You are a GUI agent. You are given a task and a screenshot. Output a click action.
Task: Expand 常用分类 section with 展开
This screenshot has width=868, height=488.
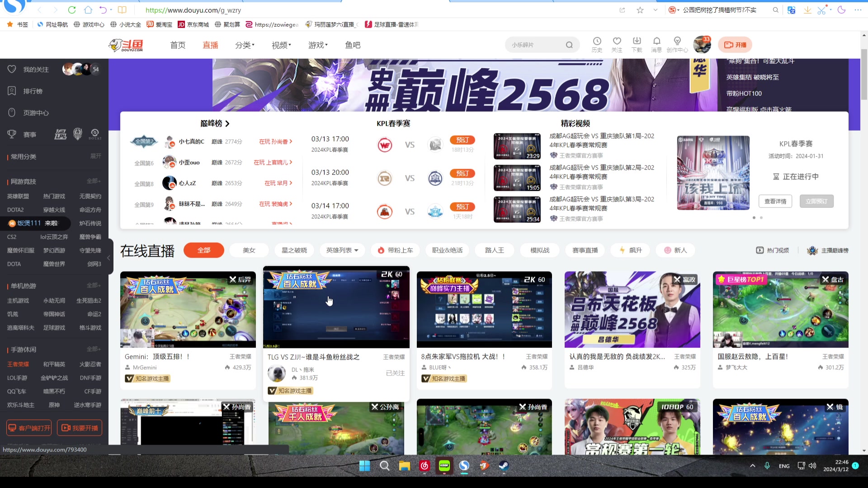95,156
